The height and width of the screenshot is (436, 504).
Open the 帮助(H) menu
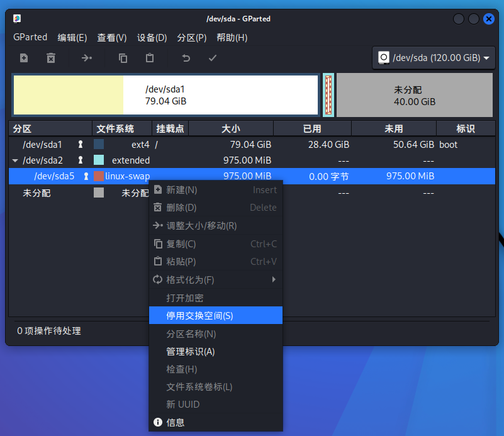[232, 38]
